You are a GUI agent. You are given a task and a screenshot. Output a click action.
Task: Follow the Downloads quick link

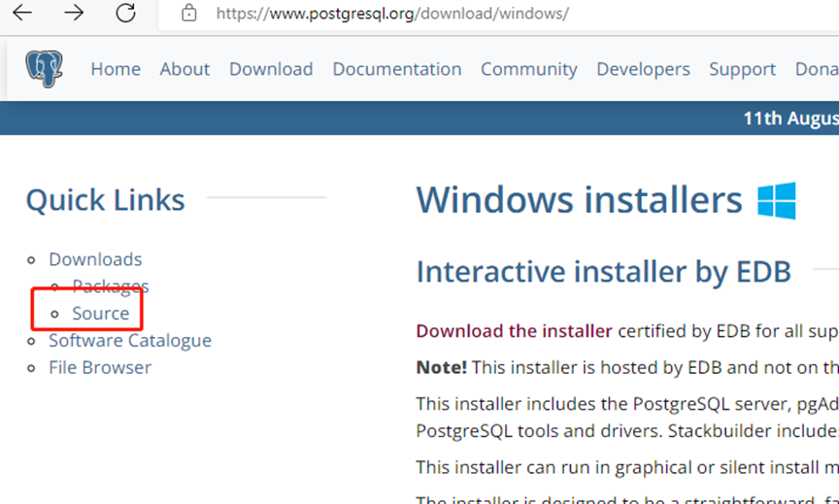[95, 259]
